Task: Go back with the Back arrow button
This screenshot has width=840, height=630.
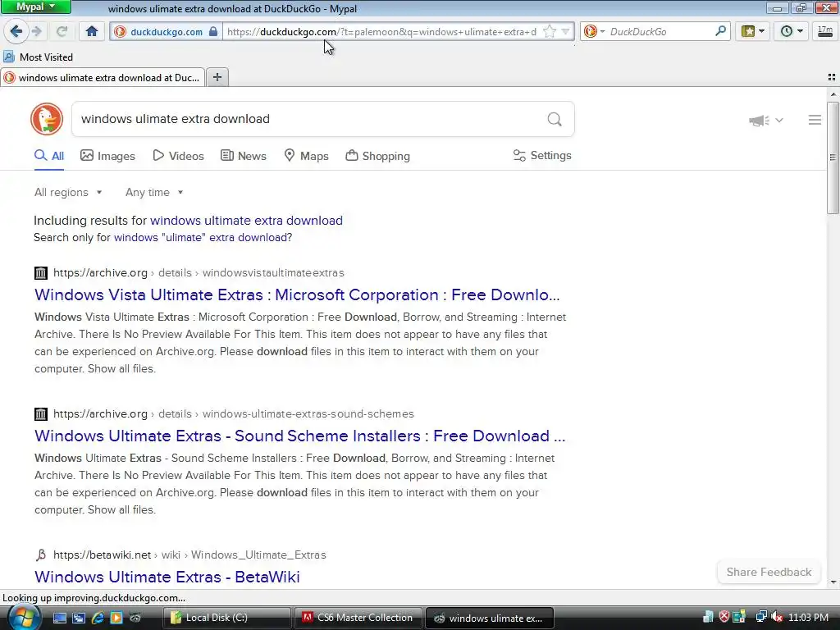Action: coord(16,32)
